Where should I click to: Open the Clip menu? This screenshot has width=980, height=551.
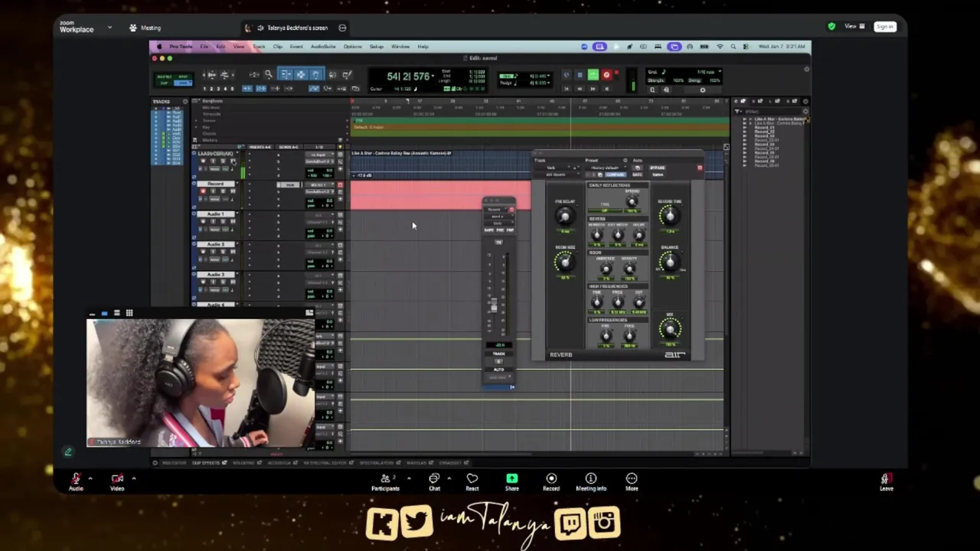(277, 47)
